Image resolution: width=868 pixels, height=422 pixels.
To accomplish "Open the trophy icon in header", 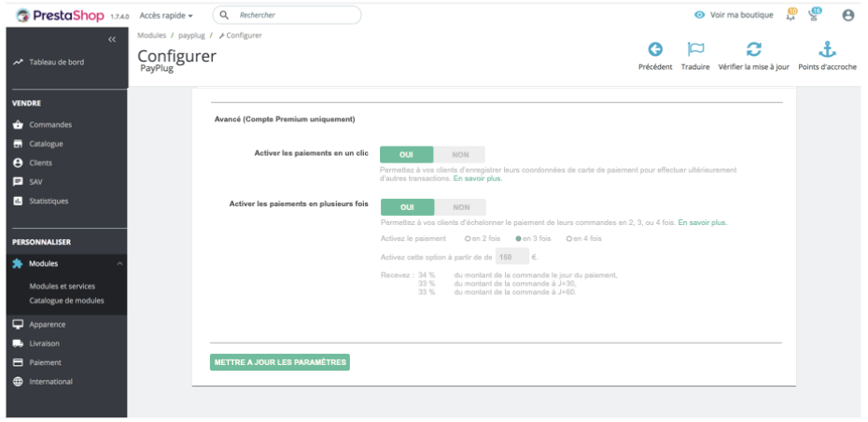I will (x=814, y=15).
